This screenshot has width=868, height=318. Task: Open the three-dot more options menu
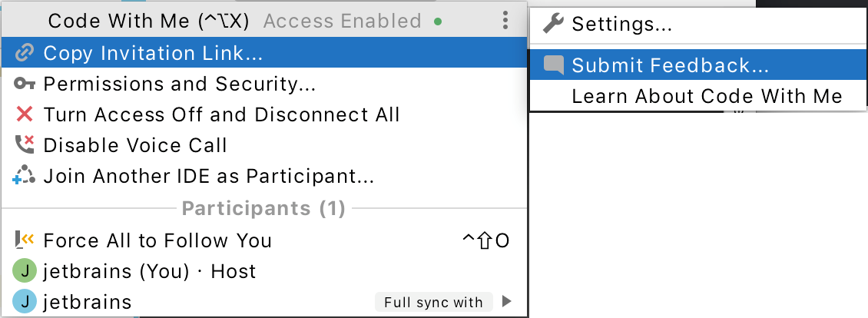[505, 21]
